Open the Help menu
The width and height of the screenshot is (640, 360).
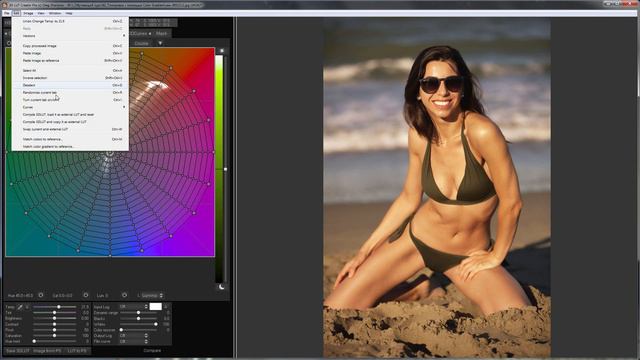[x=69, y=13]
